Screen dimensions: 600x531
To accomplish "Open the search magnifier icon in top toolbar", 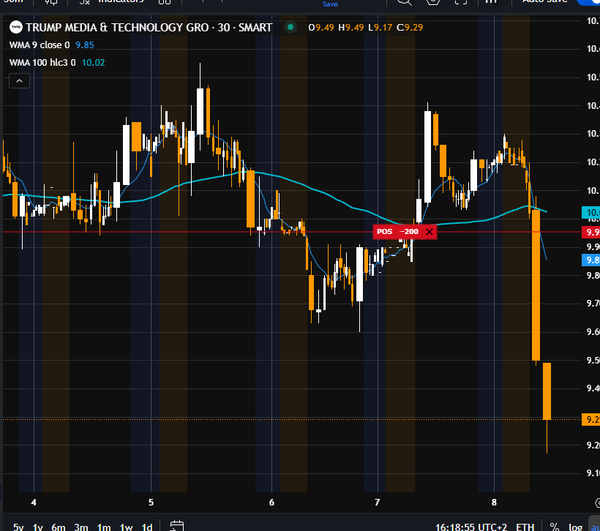I will tap(404, 2).
